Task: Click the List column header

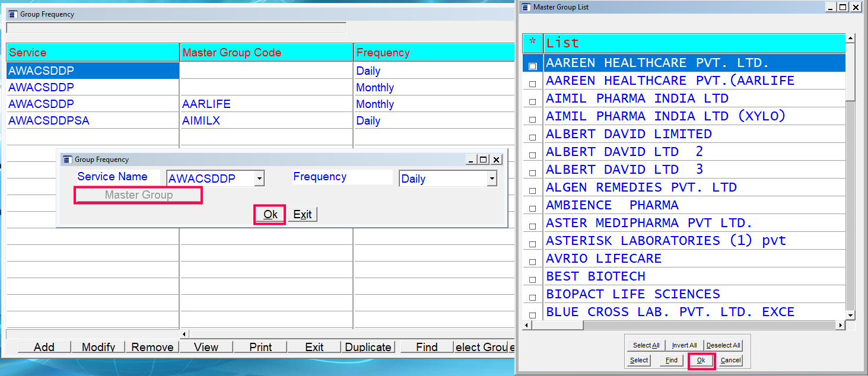Action: pyautogui.click(x=694, y=43)
